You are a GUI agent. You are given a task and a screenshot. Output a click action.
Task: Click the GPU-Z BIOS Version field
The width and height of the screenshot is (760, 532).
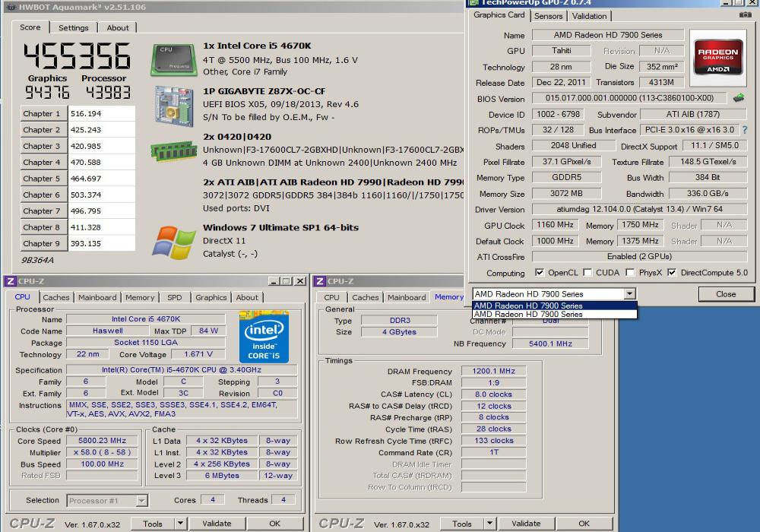[x=629, y=98]
